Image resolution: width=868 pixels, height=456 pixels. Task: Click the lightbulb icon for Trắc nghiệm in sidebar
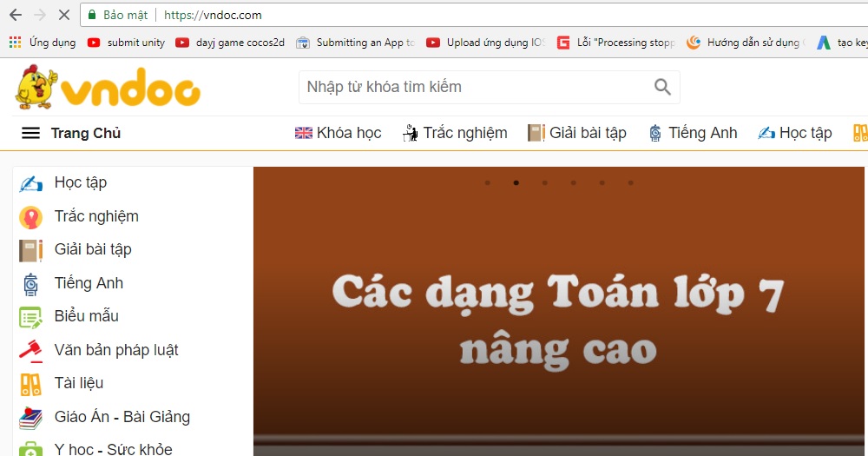[x=30, y=217]
